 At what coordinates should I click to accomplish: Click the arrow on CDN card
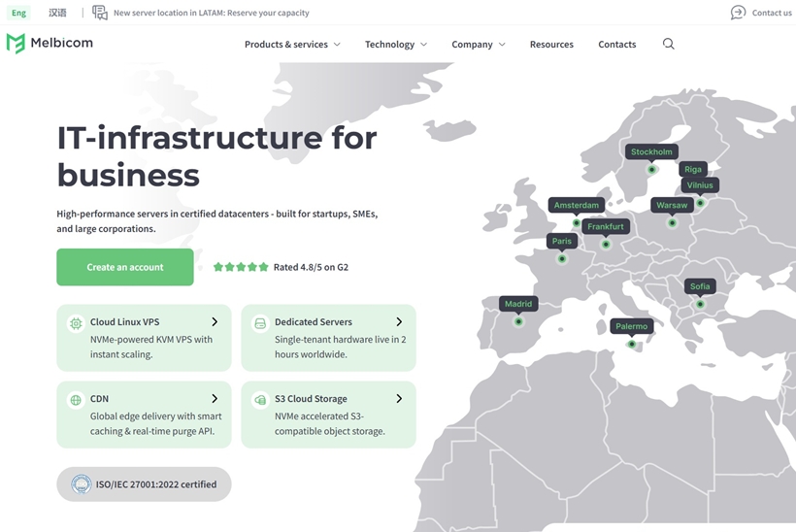pyautogui.click(x=215, y=398)
